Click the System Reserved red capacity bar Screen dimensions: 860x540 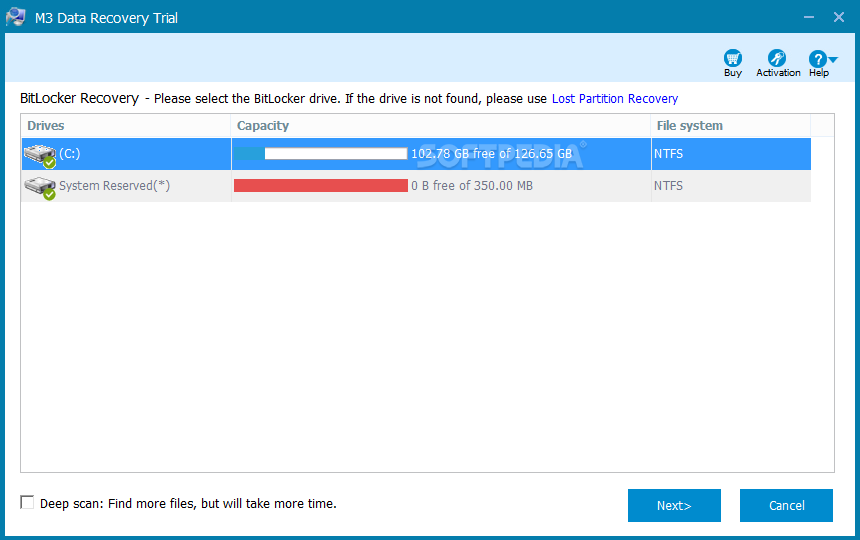click(321, 186)
